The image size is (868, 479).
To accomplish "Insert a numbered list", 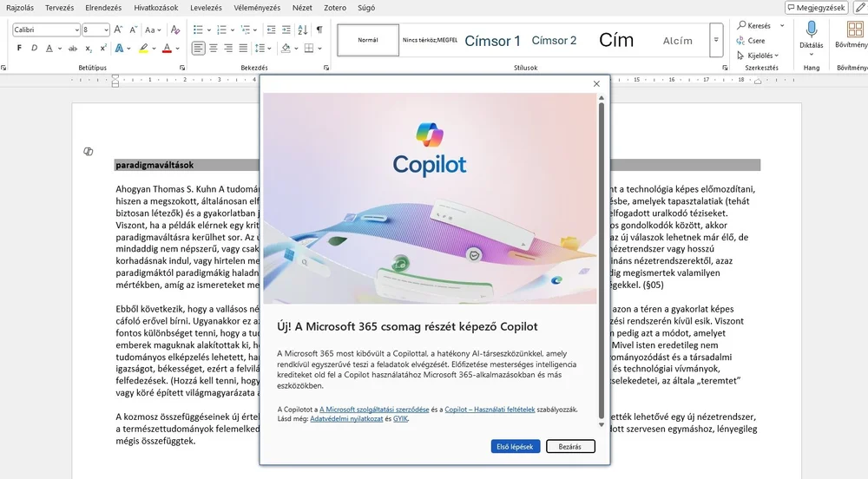I will [221, 30].
